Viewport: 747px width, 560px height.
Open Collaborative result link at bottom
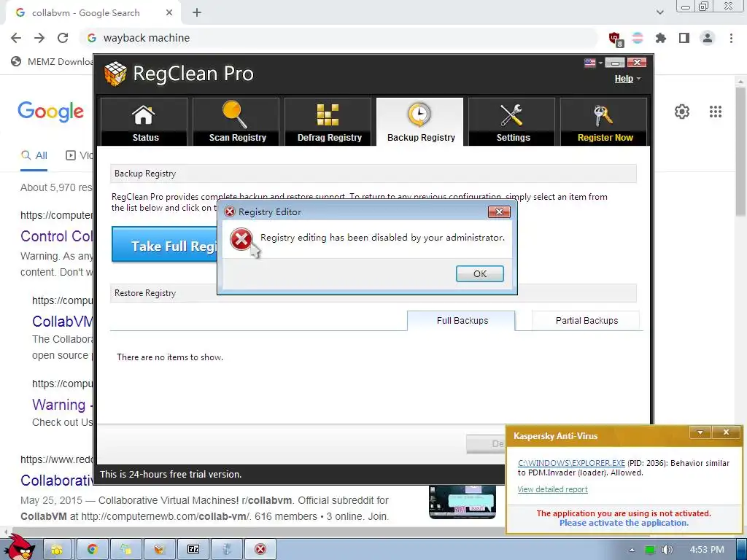(x=57, y=481)
